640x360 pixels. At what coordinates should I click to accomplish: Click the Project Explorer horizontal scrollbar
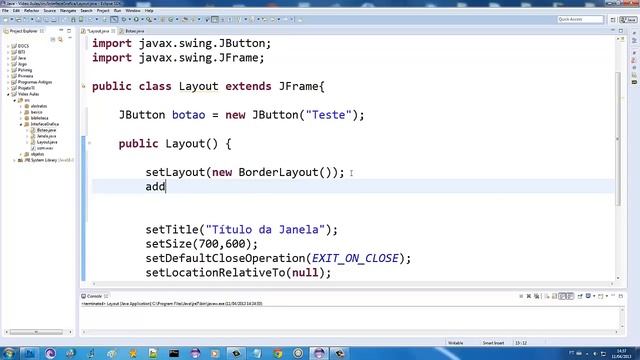(36, 332)
